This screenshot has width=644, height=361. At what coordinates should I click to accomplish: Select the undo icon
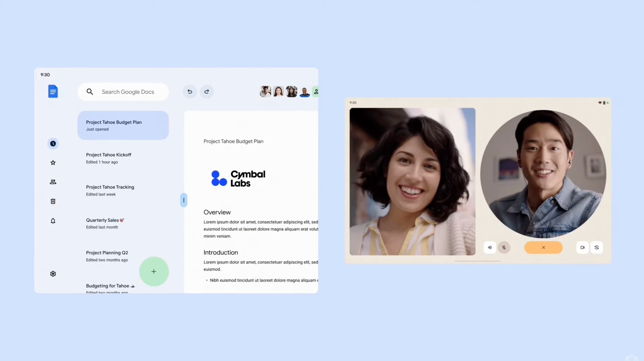[x=189, y=91]
